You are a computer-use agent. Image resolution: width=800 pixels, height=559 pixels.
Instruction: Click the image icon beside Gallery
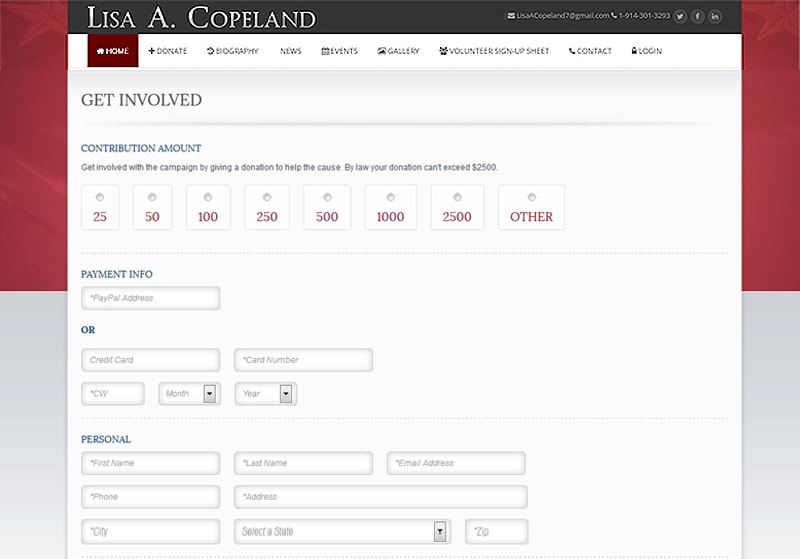(382, 51)
